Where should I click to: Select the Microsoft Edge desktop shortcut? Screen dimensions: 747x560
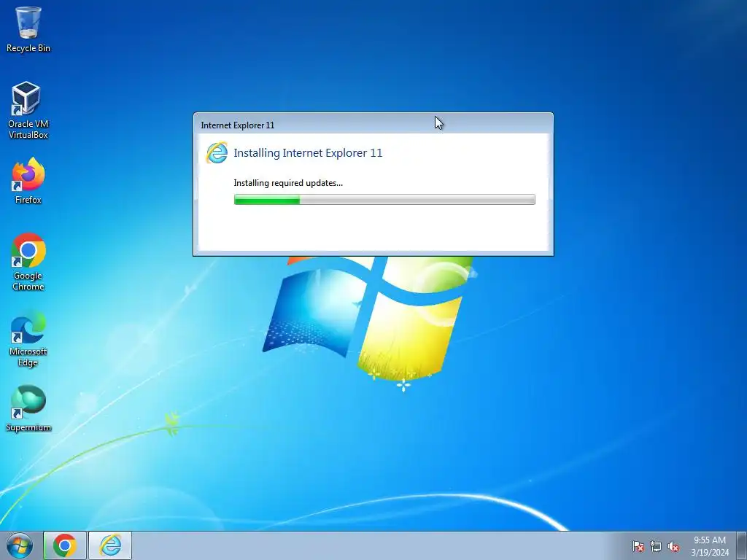coord(28,338)
